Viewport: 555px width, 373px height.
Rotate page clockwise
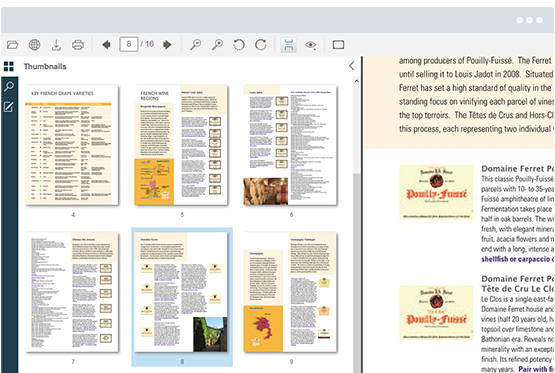click(261, 45)
